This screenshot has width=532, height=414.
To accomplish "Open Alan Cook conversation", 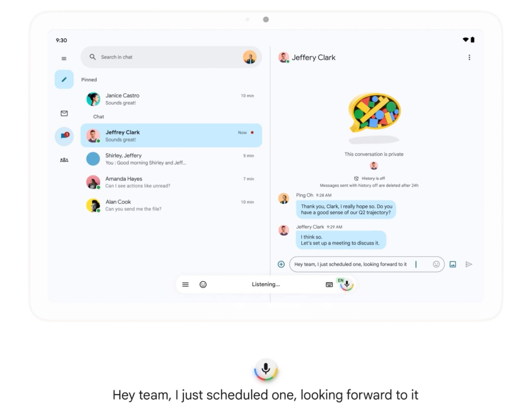I will 171,205.
